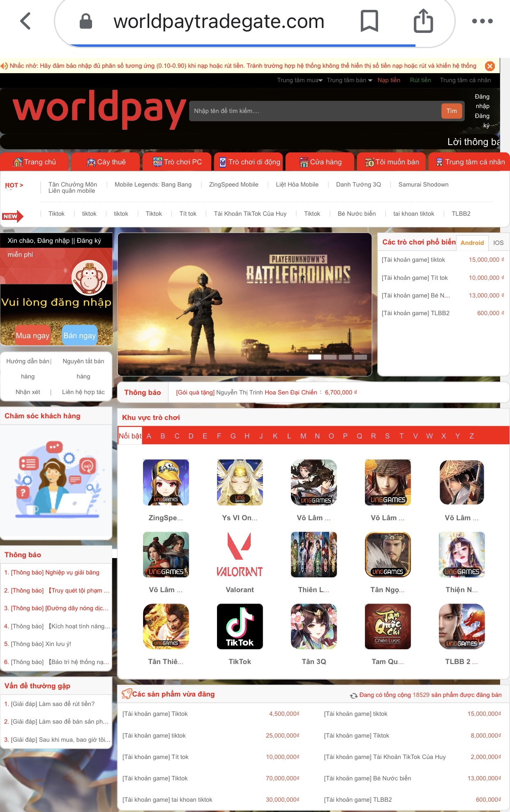Focus the game name search field
The height and width of the screenshot is (812, 510).
tap(314, 111)
